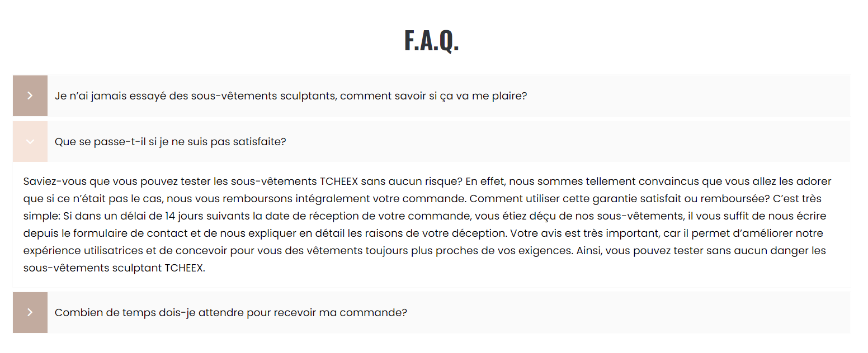This screenshot has width=868, height=353.
Task: Open "Combien de temps dois-je attendre" question title
Action: [x=231, y=313]
